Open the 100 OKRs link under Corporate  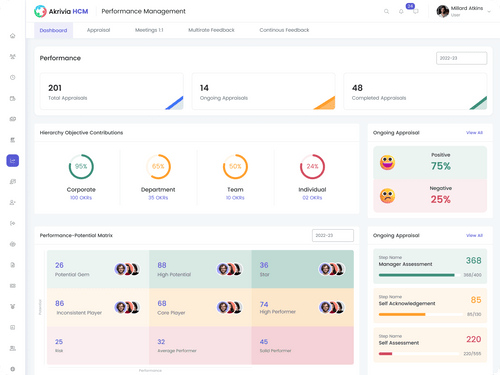tap(81, 198)
